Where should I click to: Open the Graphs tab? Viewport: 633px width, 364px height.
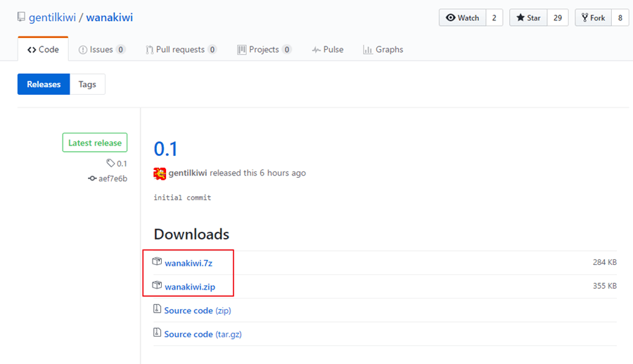[383, 50]
